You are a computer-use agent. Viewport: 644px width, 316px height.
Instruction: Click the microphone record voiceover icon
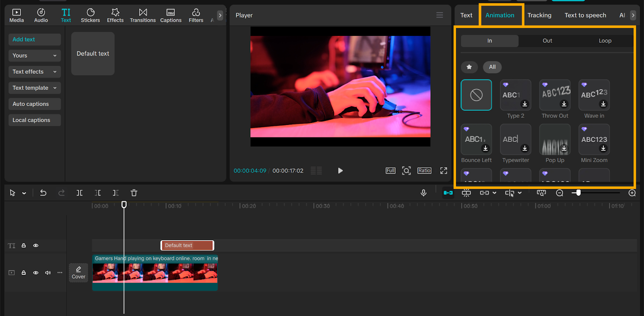423,193
